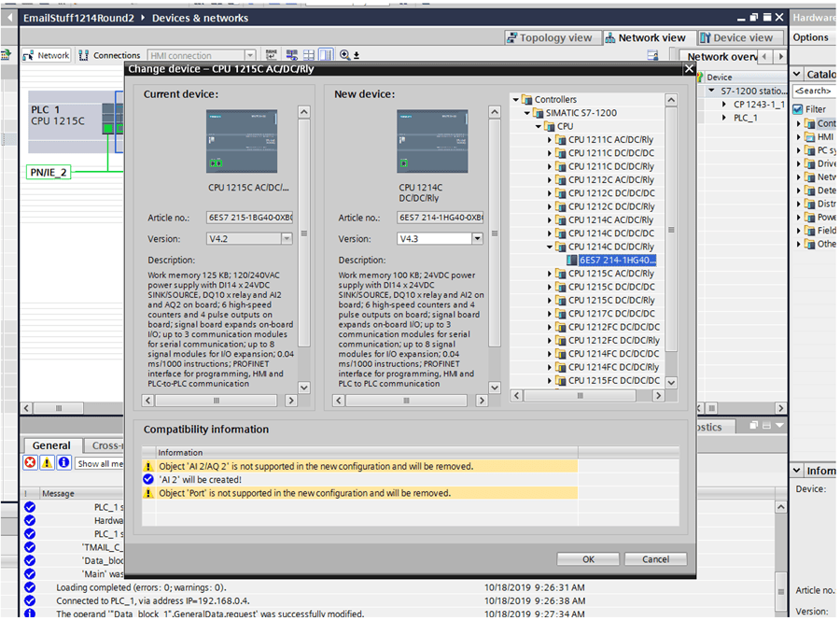Open the Current device Version V4.2 dropdown
840x621 pixels.
coord(287,238)
